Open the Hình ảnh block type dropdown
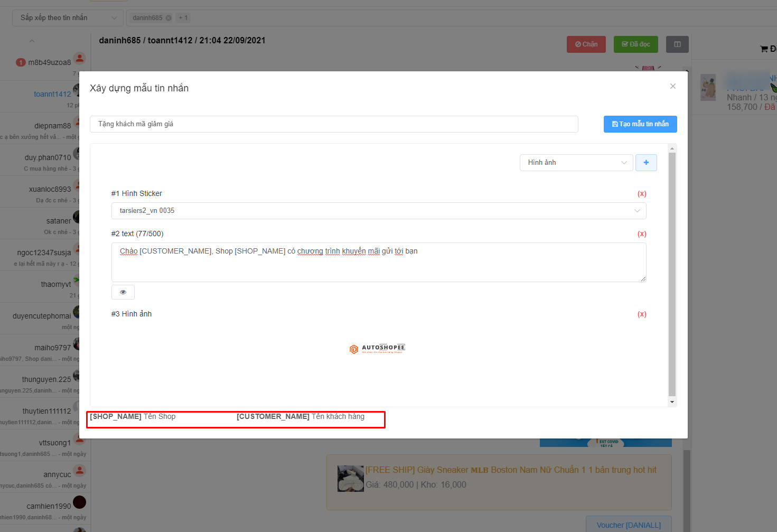Screen dimensions: 777x532 point(576,163)
